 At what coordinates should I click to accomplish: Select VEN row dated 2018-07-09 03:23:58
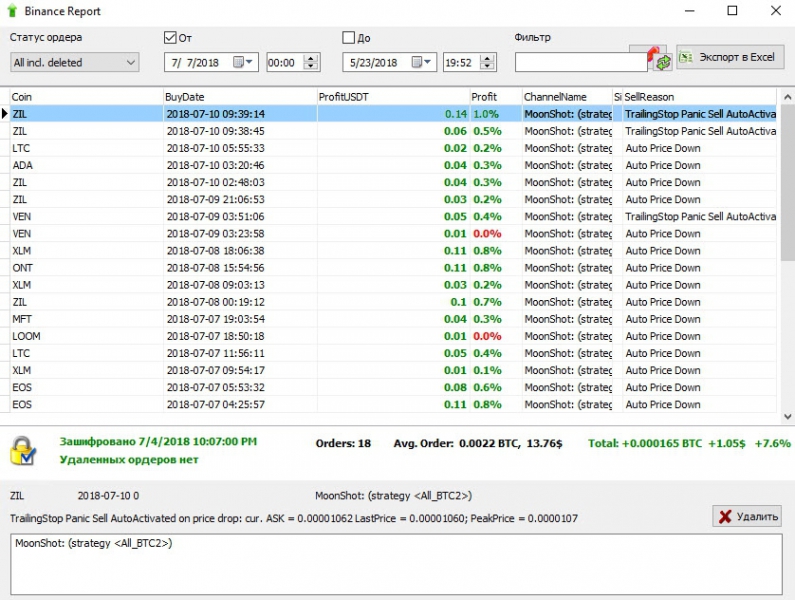click(x=393, y=234)
